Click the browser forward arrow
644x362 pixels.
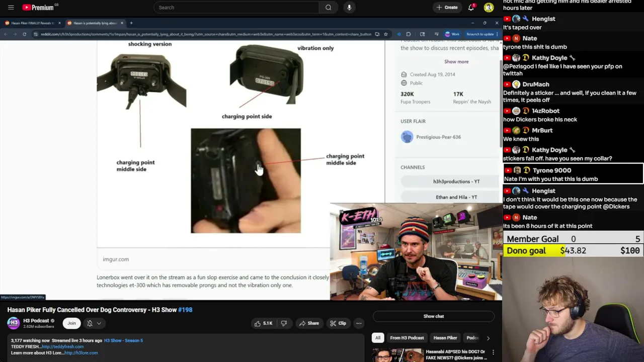point(15,34)
